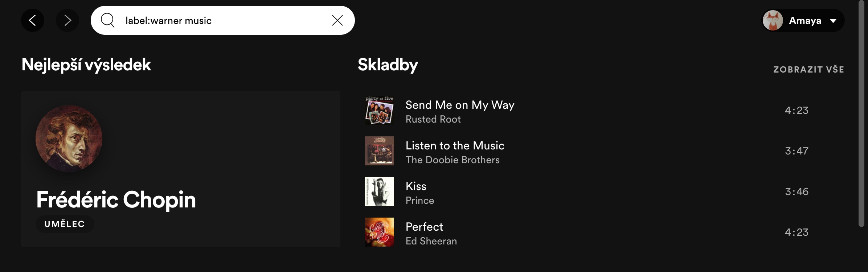Screen dimensions: 868x272
Task: Click Listen to the Music album cover
Action: 380,151
